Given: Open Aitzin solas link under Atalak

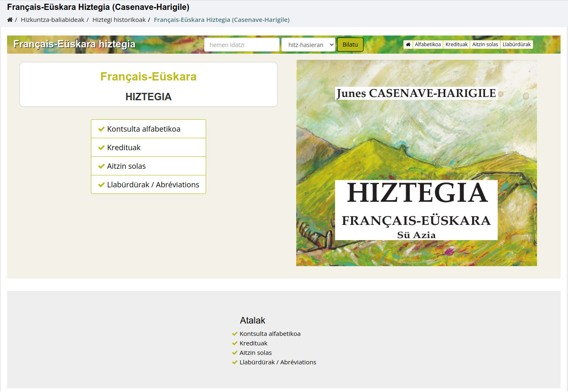Looking at the screenshot, I should (x=256, y=353).
